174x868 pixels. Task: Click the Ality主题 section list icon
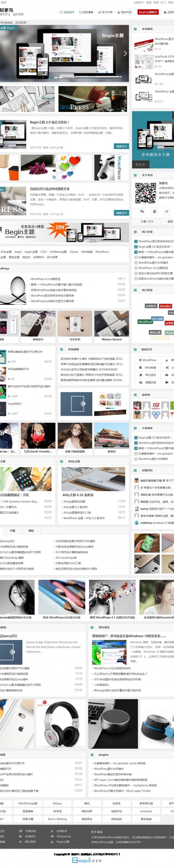click(x=61, y=461)
